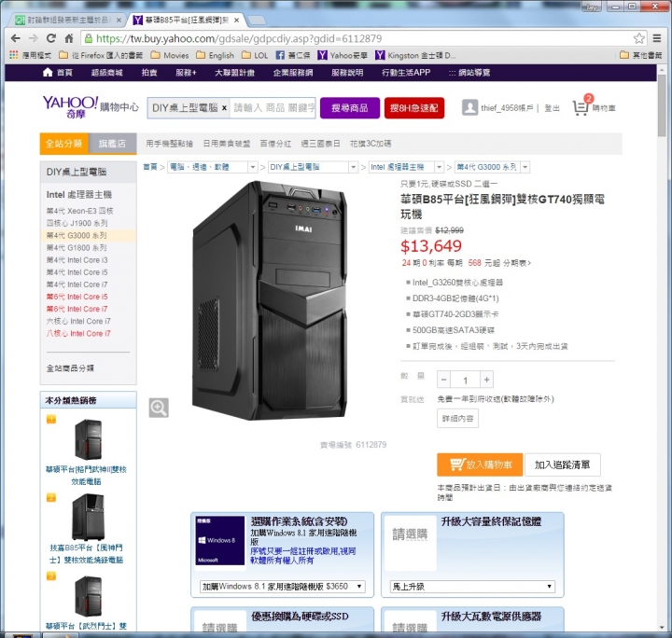Open the DIY桌上型電腦 breadcrumb dropdown
The image size is (672, 638).
(x=353, y=167)
